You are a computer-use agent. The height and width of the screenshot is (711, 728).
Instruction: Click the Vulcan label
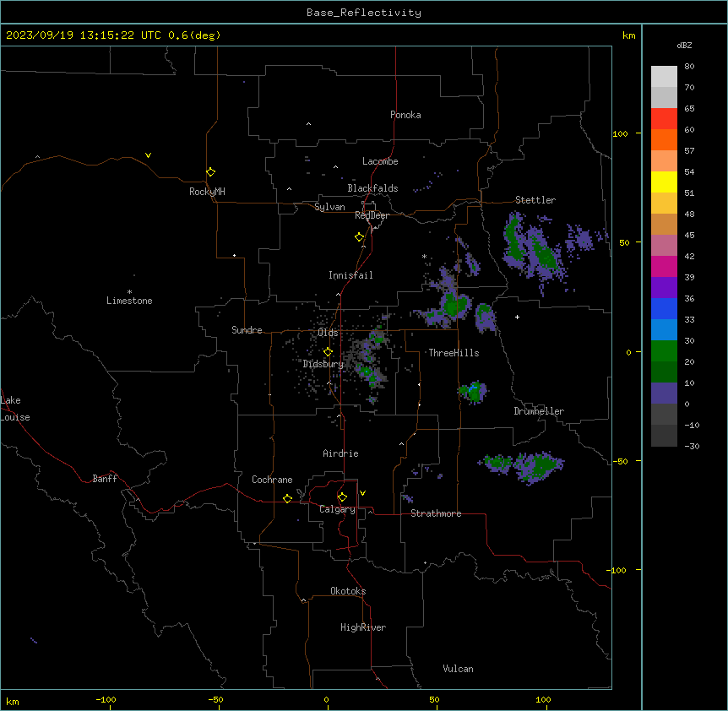[459, 669]
